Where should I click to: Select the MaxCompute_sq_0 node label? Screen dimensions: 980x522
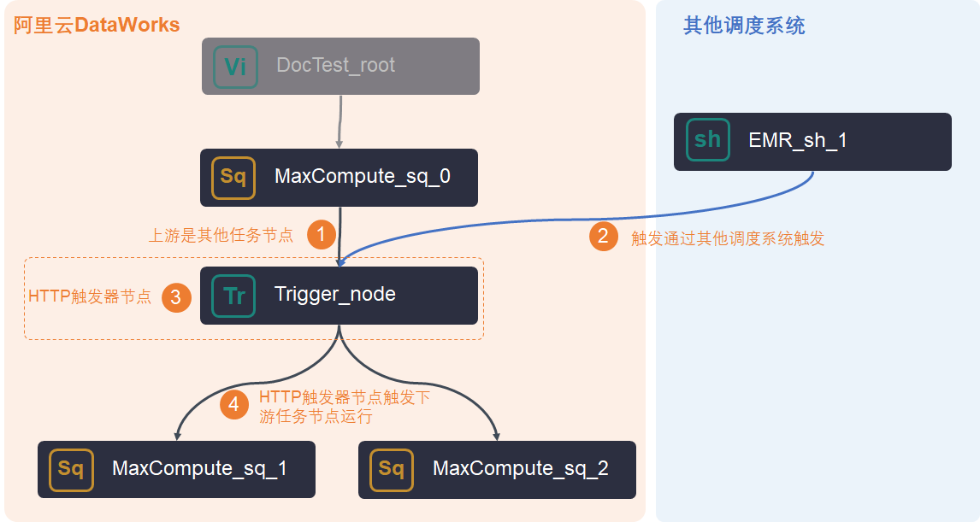[x=363, y=177]
